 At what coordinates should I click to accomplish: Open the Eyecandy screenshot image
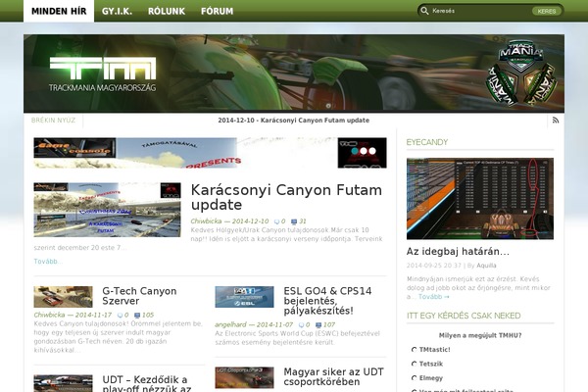tap(480, 198)
